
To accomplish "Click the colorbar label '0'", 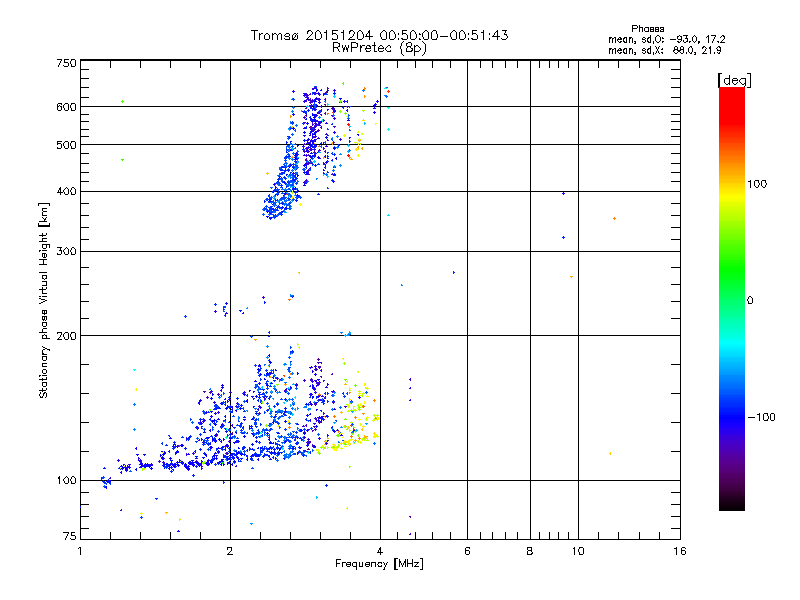I will pyautogui.click(x=750, y=301).
